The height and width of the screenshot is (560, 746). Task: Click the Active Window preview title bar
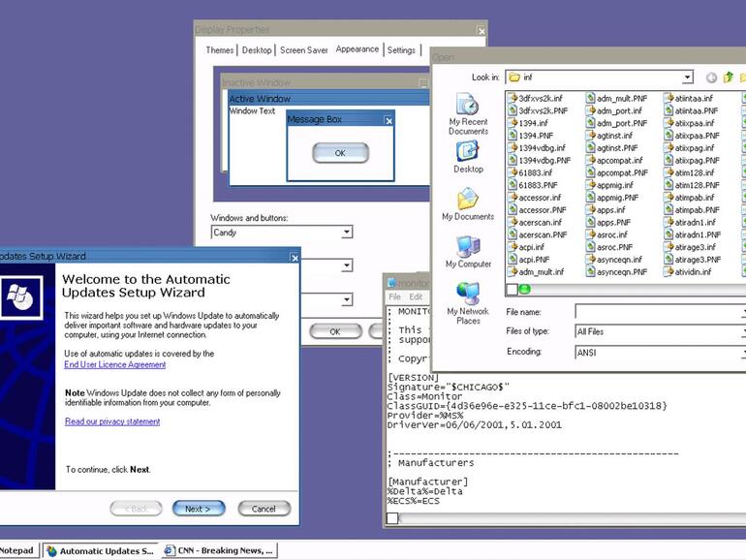tap(328, 99)
